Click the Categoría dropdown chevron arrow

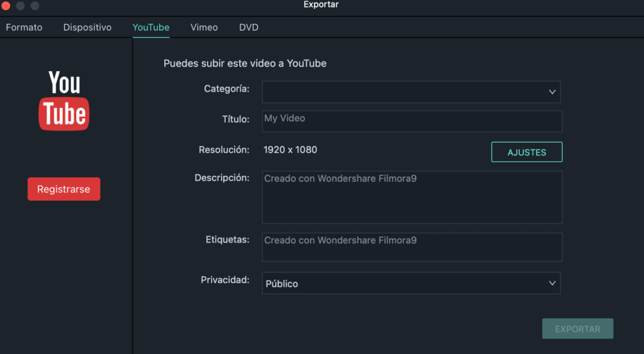(x=552, y=92)
